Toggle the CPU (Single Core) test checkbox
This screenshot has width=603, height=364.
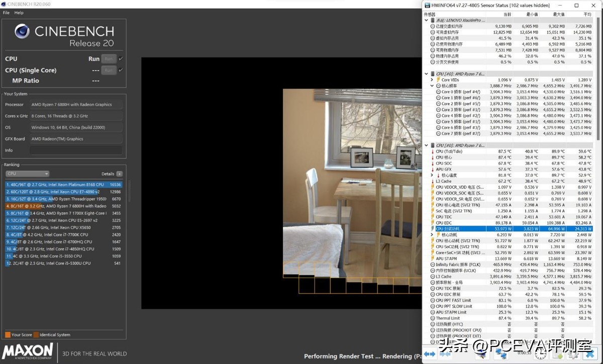pos(121,70)
